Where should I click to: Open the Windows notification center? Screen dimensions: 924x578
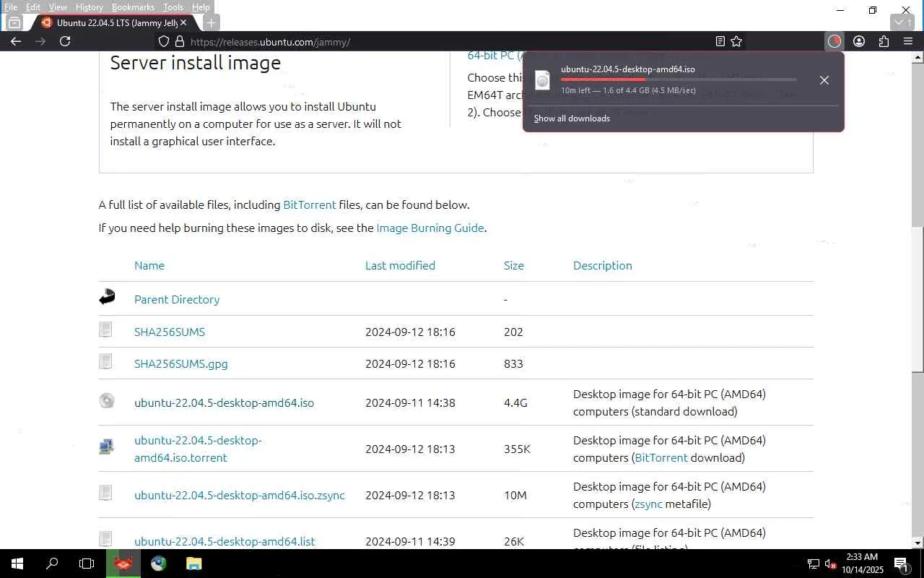[x=900, y=564]
